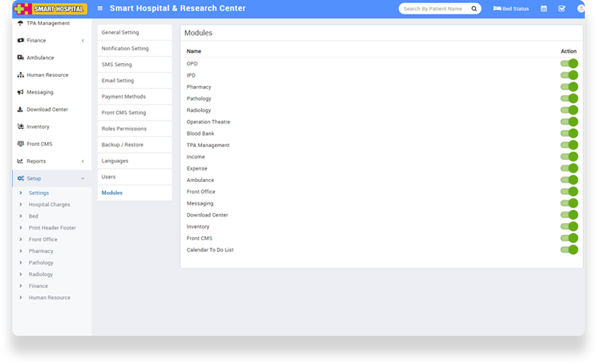This screenshot has width=597, height=364.
Task: Switch off Calendar To Do List module
Action: [x=569, y=250]
